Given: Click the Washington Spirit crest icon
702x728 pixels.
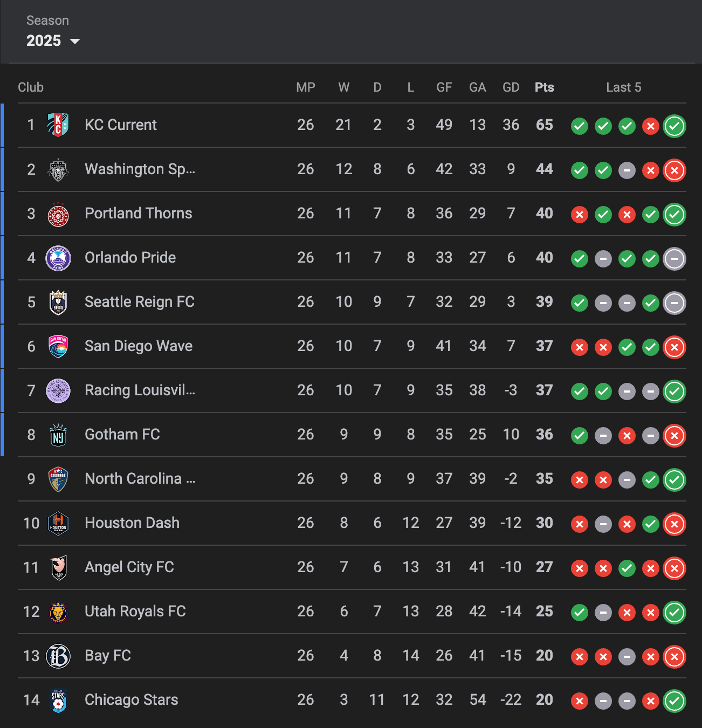Looking at the screenshot, I should [58, 169].
